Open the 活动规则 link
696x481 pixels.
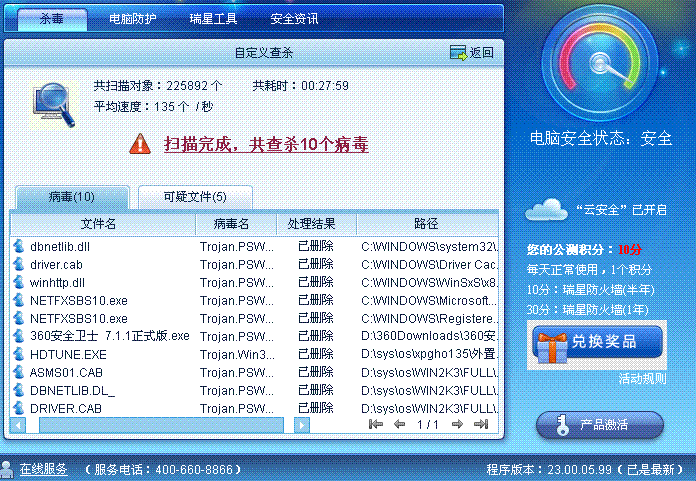(642, 378)
